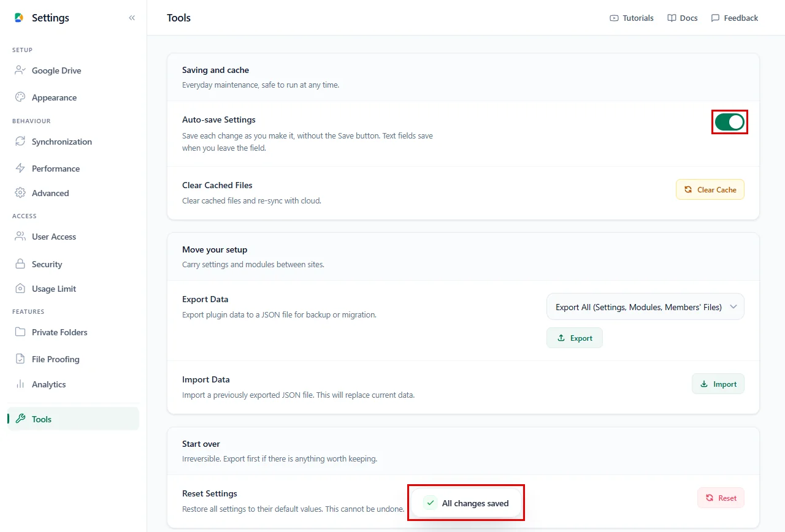Open Google Drive settings via its sidebar icon
Viewport: 785px width, 532px height.
point(20,70)
